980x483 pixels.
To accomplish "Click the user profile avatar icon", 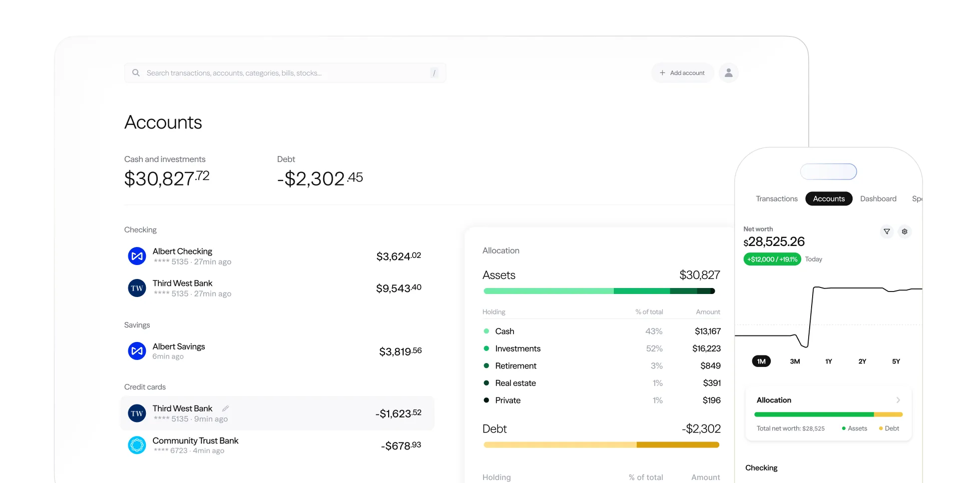I will coord(728,73).
